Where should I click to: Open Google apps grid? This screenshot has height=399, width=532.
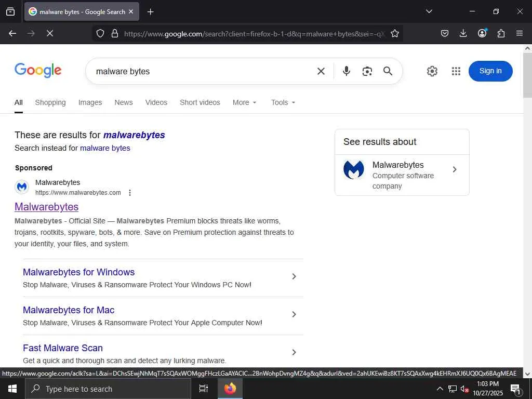tap(456, 71)
